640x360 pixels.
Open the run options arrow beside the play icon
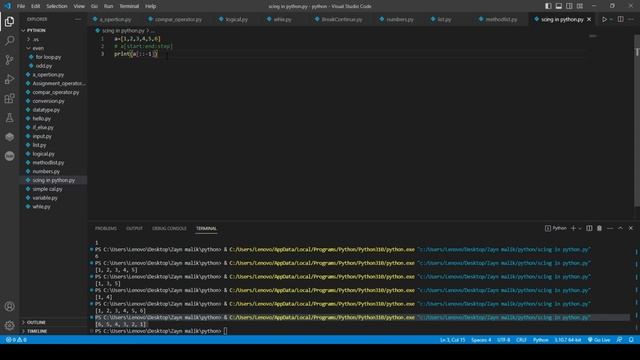coord(611,19)
